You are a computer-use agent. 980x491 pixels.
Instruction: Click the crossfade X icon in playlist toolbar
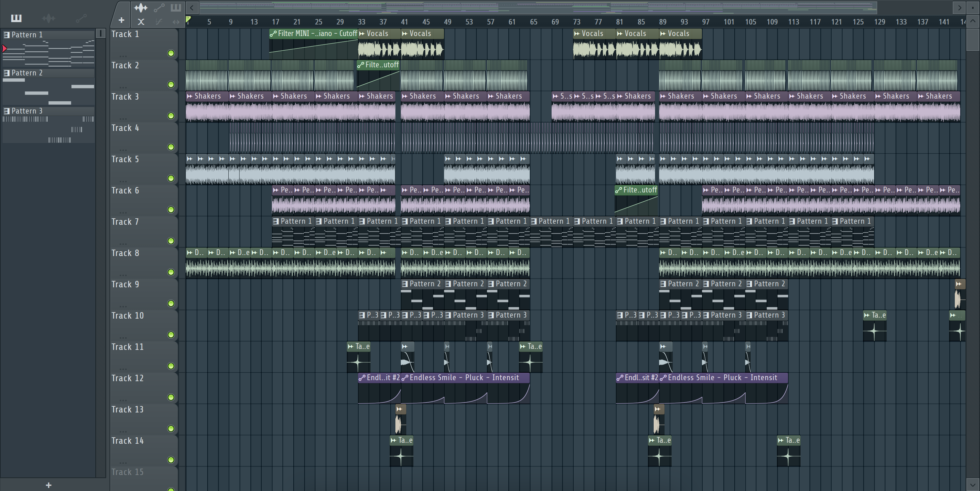141,22
